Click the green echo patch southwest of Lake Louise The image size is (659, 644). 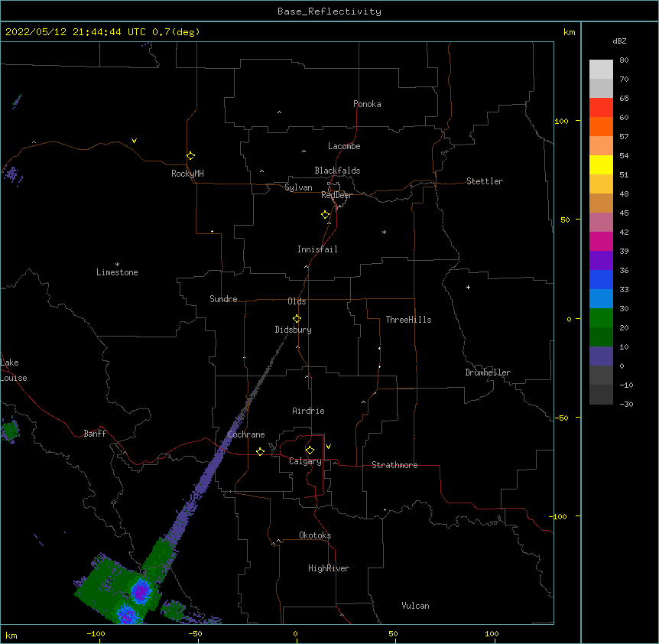point(9,431)
